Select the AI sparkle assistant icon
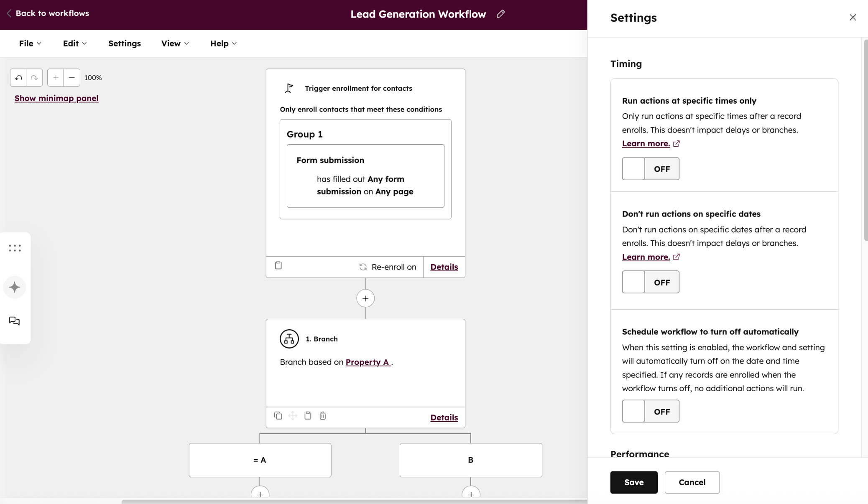The width and height of the screenshot is (868, 504). (15, 287)
